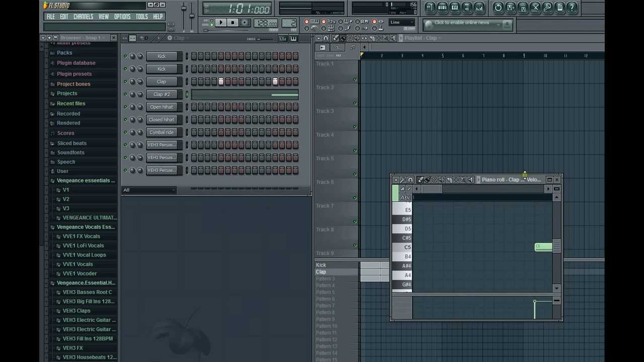Click the C5 note in piano roll

click(543, 247)
